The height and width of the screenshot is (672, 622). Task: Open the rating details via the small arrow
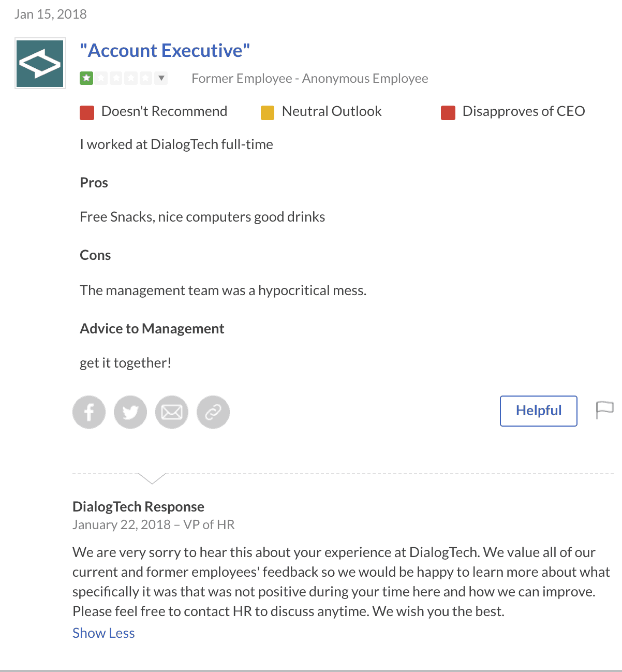coord(161,78)
